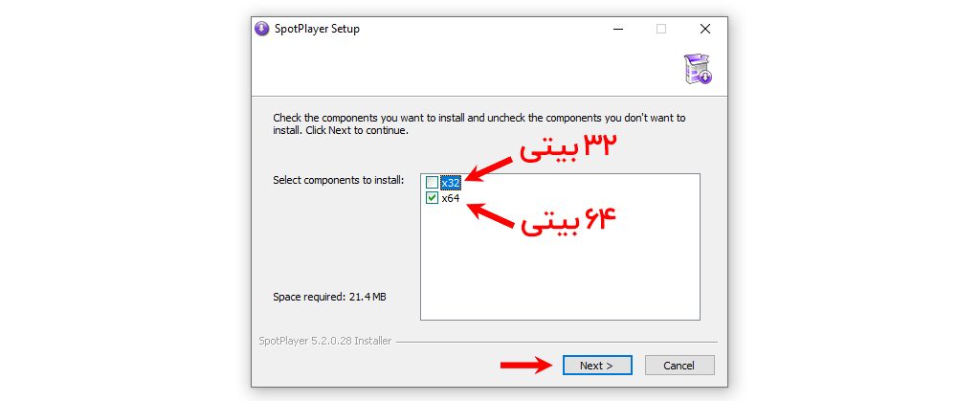980x401 pixels.
Task: Select the x32 item label
Action: tap(451, 182)
